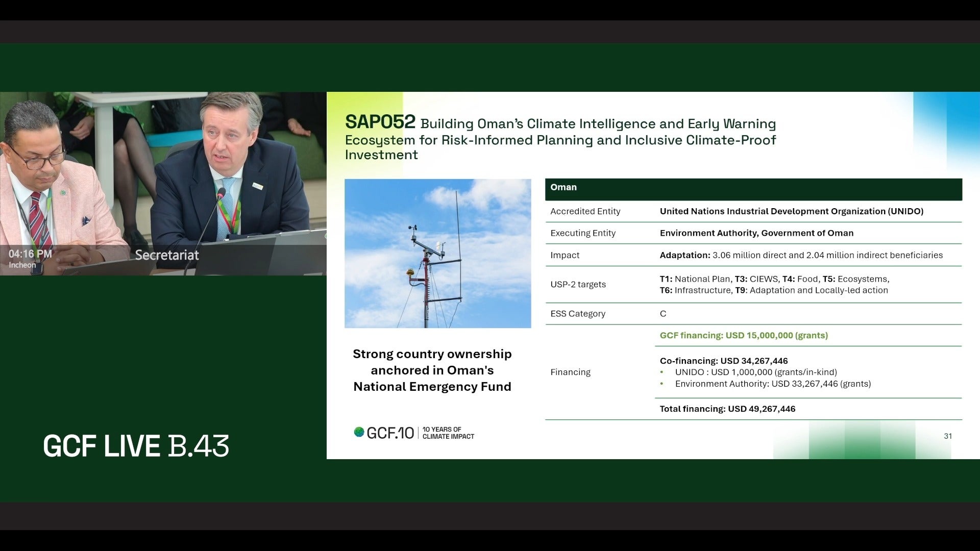Click the 04:16 PM Incheon time overlay
Viewport: 980px width, 551px height.
(x=30, y=259)
